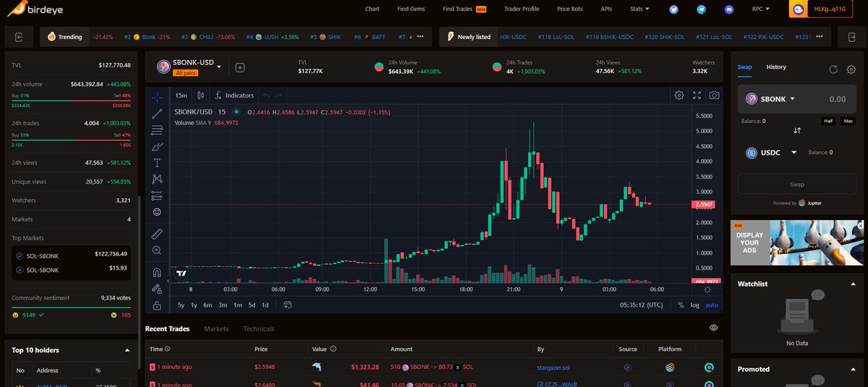Open the APIs menu item

pos(606,9)
